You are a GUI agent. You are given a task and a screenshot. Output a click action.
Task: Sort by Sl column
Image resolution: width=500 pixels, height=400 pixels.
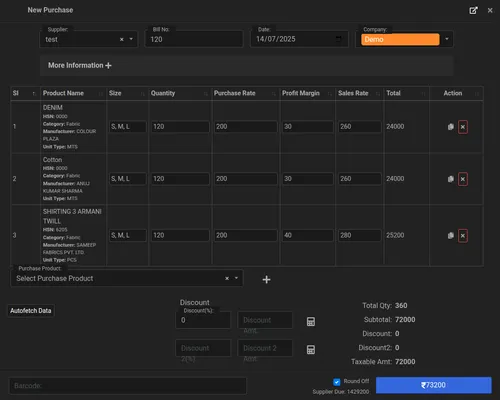pyautogui.click(x=26, y=93)
